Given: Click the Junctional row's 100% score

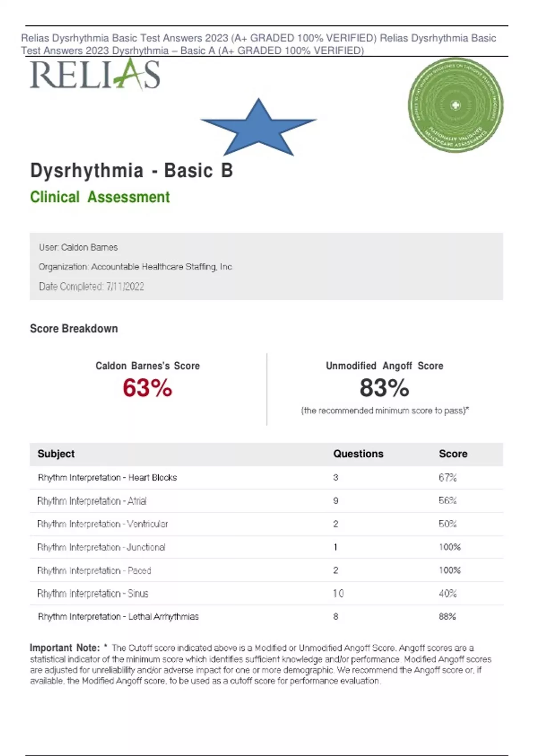Looking at the screenshot, I should [449, 547].
